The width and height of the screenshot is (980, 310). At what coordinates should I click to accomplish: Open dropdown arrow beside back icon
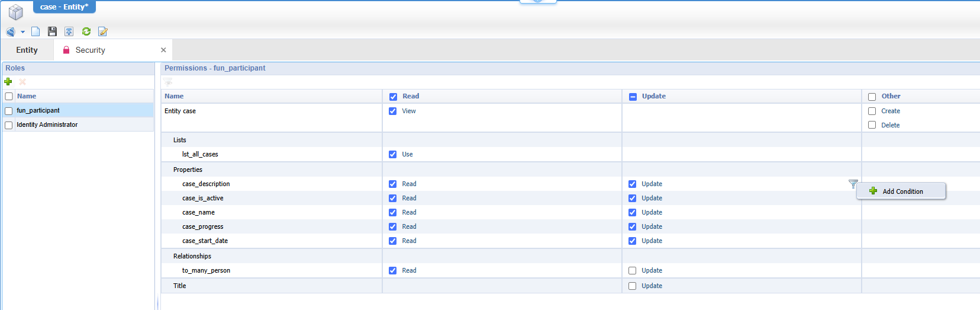pos(22,32)
